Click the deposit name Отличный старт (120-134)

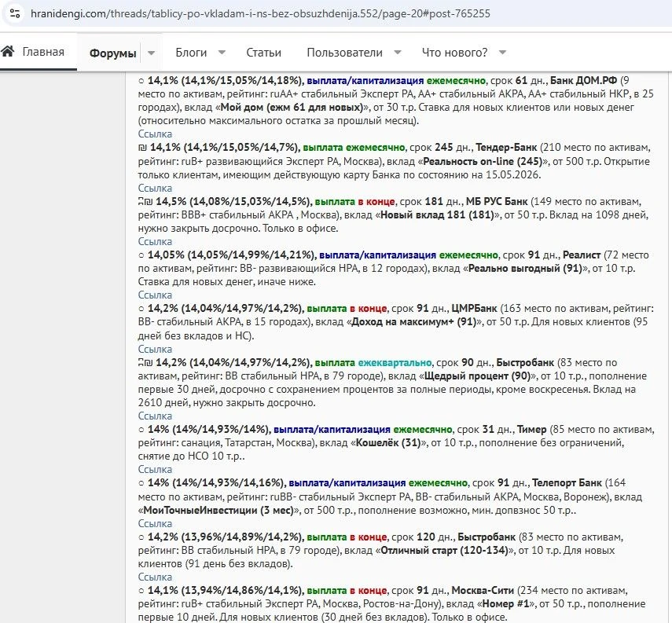444,550
